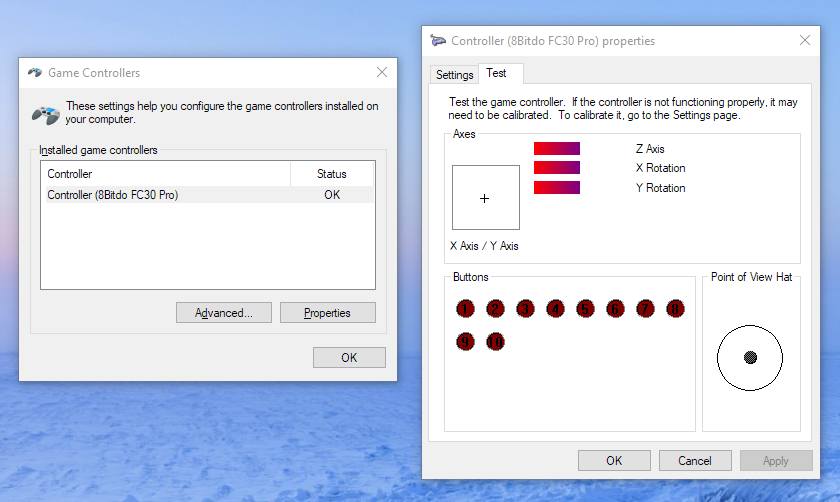Click button 9 indicator in Buttons group

pos(465,341)
